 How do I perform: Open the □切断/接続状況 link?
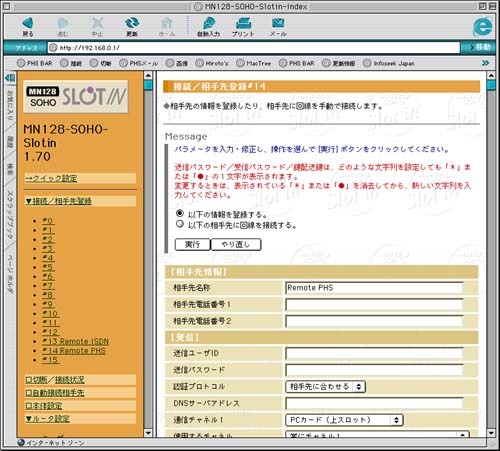pyautogui.click(x=55, y=380)
